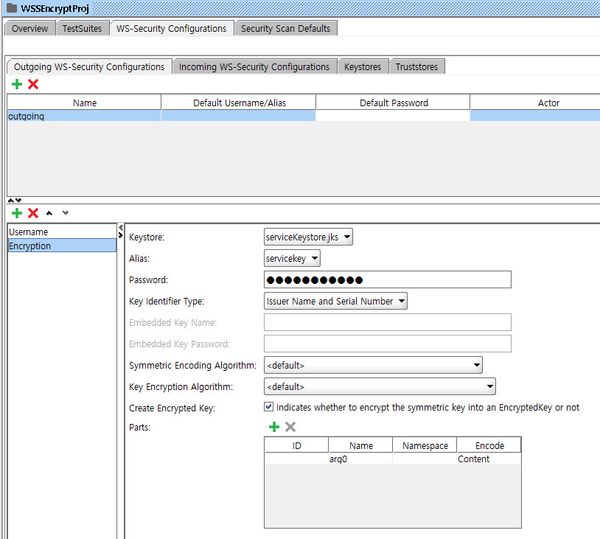Go to the Security Scan Defaults tab
Viewport: 600px width, 539px height.
(285, 28)
